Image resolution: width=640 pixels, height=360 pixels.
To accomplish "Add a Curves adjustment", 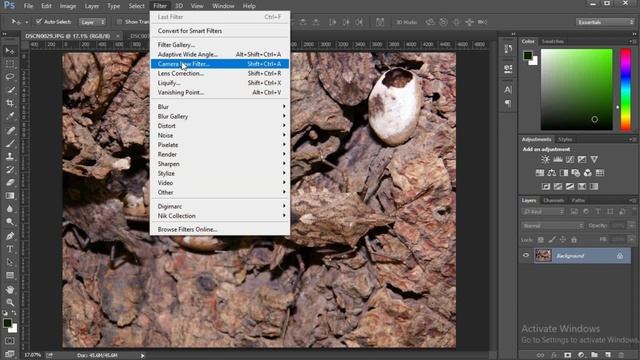I will pos(570,160).
